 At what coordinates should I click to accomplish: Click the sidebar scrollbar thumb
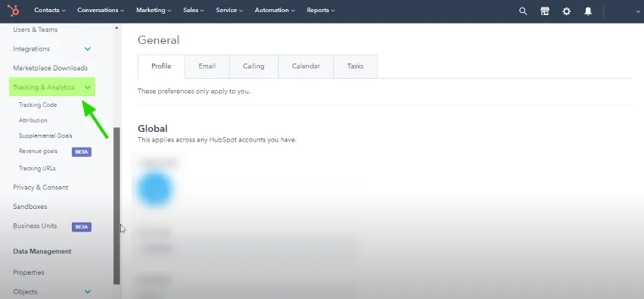[116, 206]
